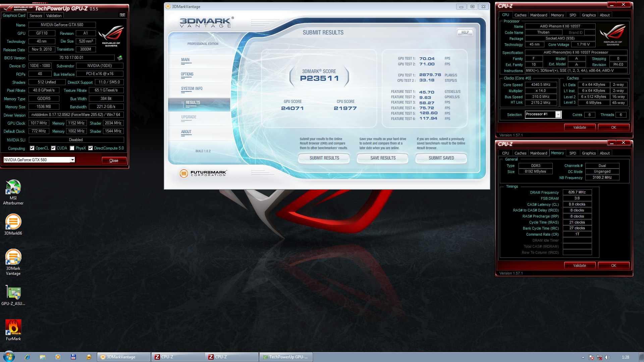Image resolution: width=644 pixels, height=362 pixels.
Task: Show hidden system tray icons
Action: (583, 357)
